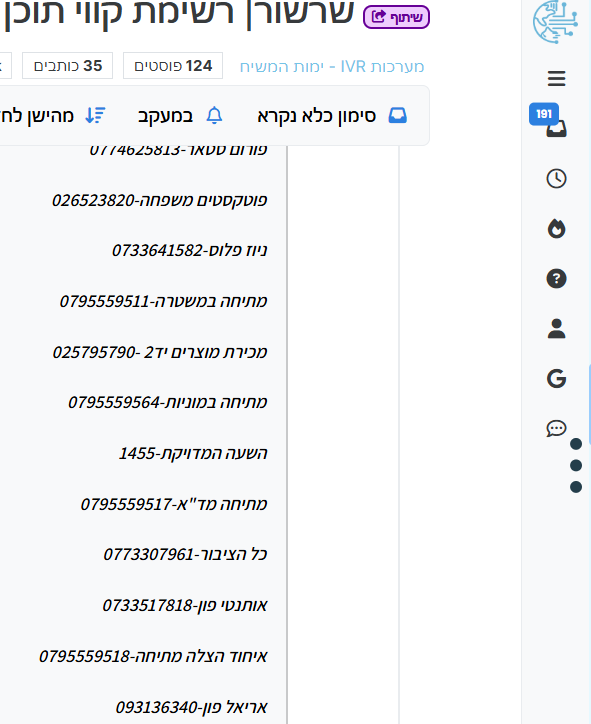
Task: Select line מתיחה מד"א-0795559517
Action: pos(174,504)
